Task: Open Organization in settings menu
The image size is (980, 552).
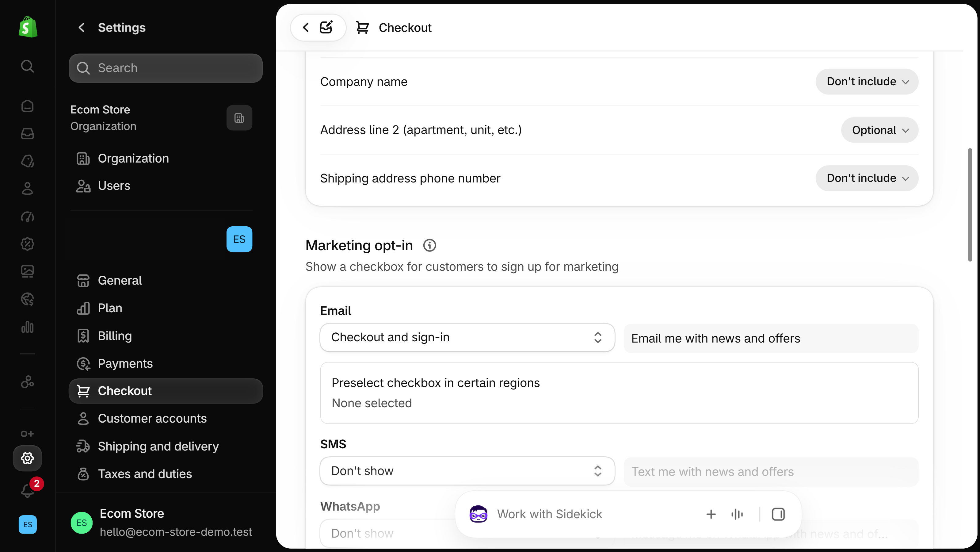Action: click(166, 158)
